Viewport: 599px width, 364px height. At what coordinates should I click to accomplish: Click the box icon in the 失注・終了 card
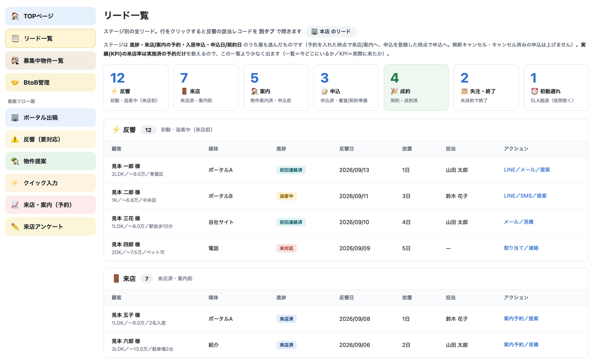pyautogui.click(x=464, y=91)
